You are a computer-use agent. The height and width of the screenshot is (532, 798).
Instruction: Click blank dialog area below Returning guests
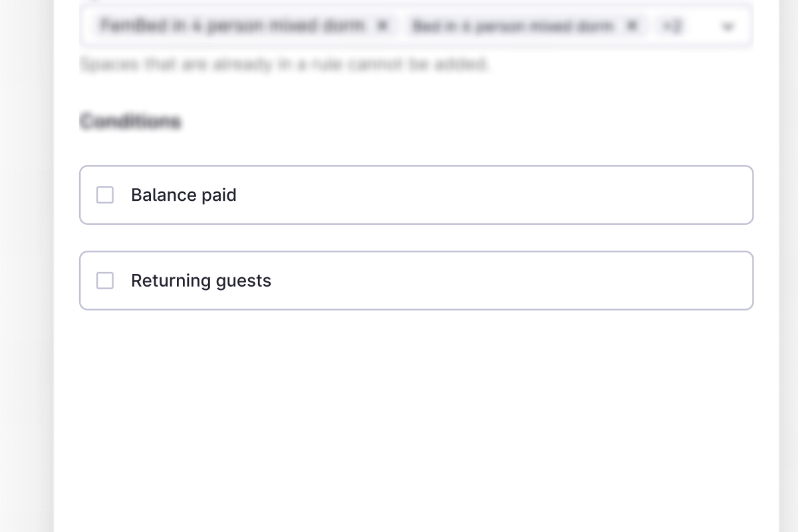[416, 412]
